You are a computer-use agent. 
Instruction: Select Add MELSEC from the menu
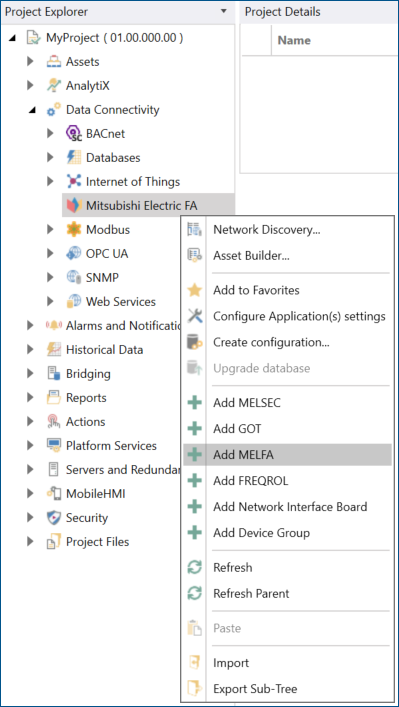click(289, 403)
